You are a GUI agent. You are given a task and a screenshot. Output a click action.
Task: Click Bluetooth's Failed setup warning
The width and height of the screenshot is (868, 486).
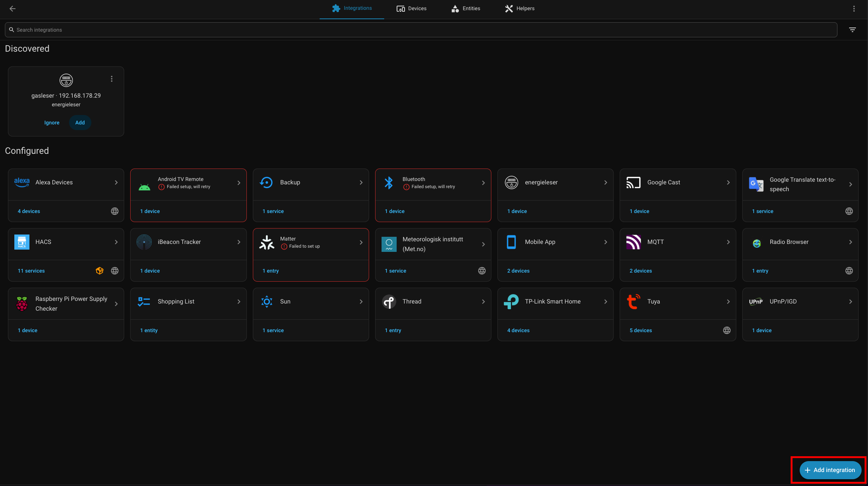click(x=429, y=187)
